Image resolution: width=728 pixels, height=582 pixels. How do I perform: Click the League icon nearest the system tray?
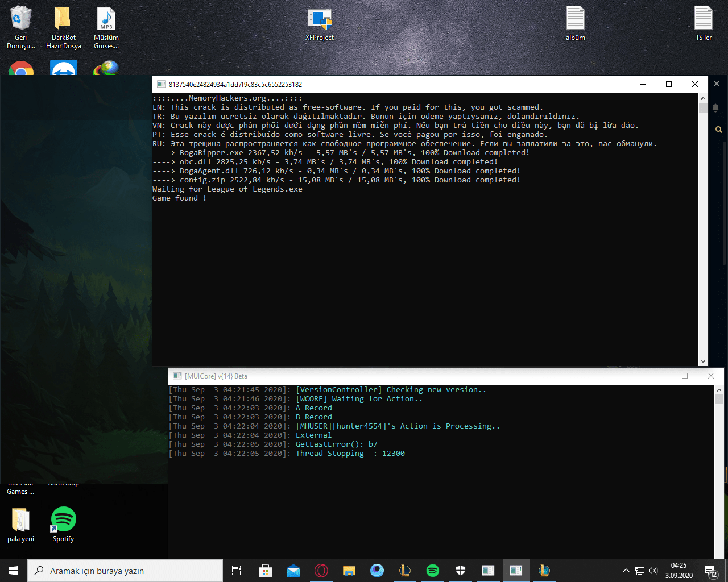coord(544,571)
